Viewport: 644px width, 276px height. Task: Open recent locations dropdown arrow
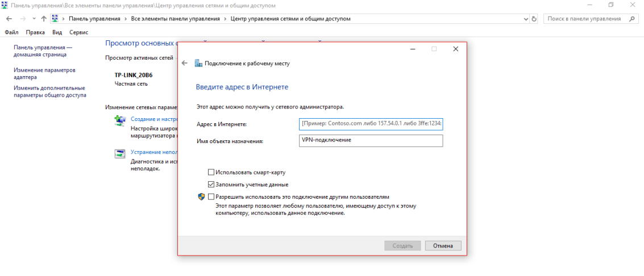(34, 19)
